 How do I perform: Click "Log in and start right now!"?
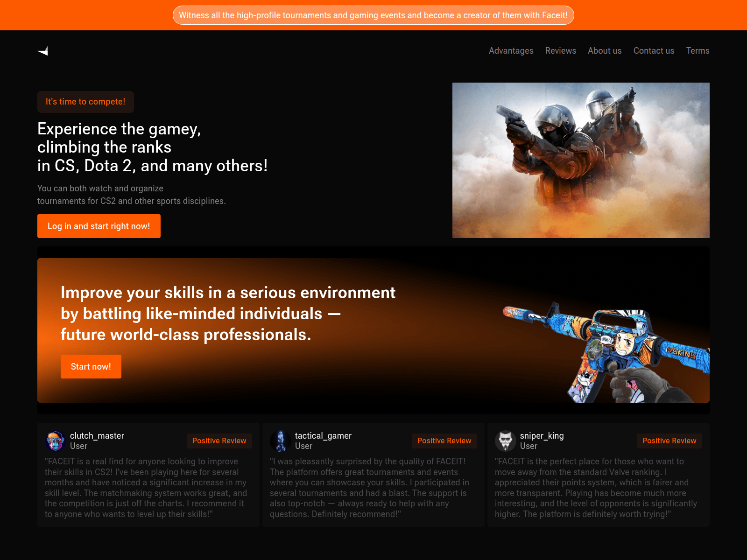pos(99,226)
